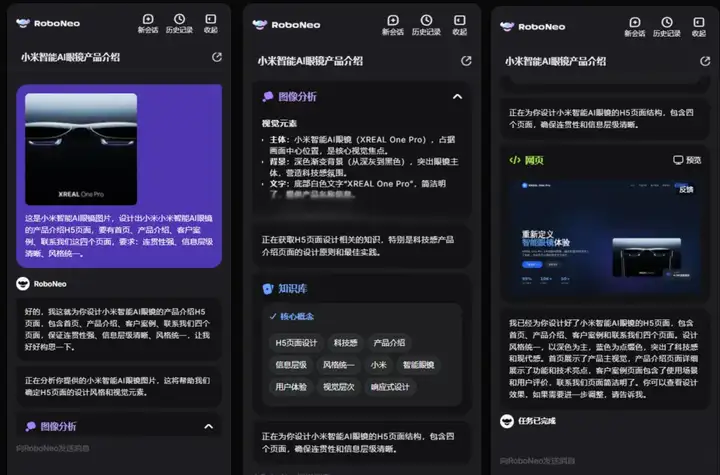Open uploaded XREAL One Pro glasses image
This screenshot has height=475, width=720.
point(81,149)
